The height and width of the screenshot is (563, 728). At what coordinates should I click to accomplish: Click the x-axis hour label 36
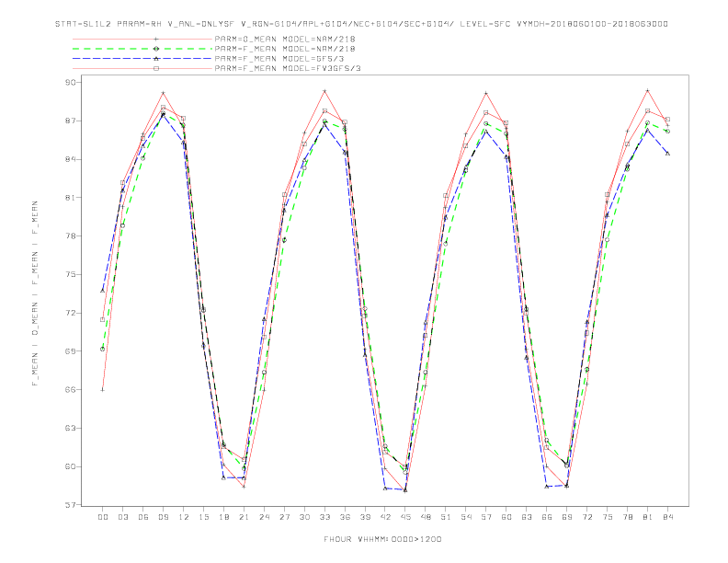tap(345, 517)
